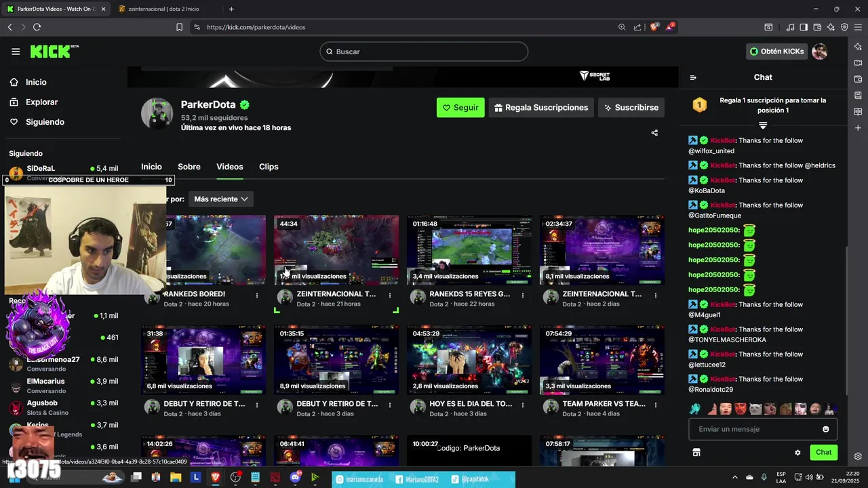Expand the gift subscription leaderboard chevron
The width and height of the screenshot is (868, 488).
[x=763, y=125]
